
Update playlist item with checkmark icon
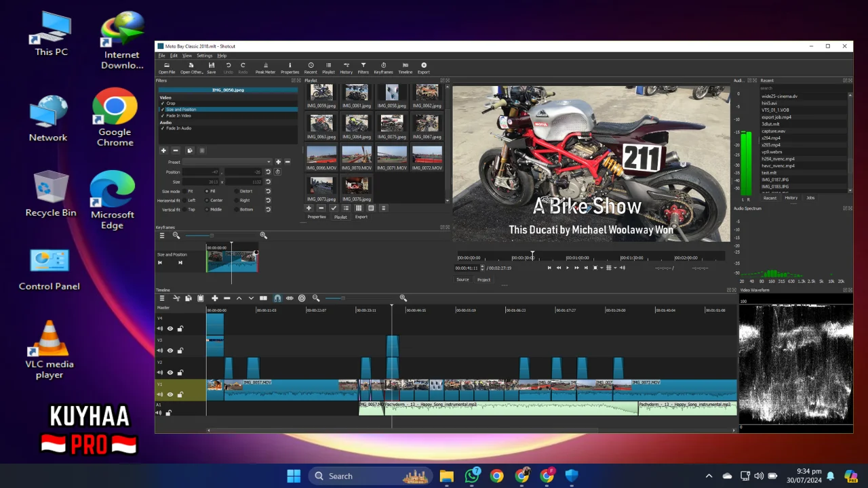tap(334, 208)
